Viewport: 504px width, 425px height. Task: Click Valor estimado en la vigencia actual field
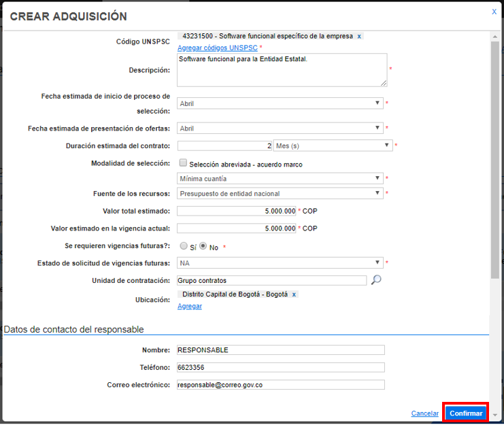(x=236, y=228)
